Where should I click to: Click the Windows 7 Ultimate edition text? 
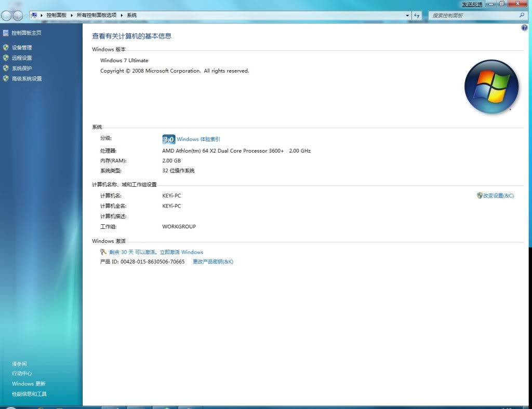coord(124,60)
